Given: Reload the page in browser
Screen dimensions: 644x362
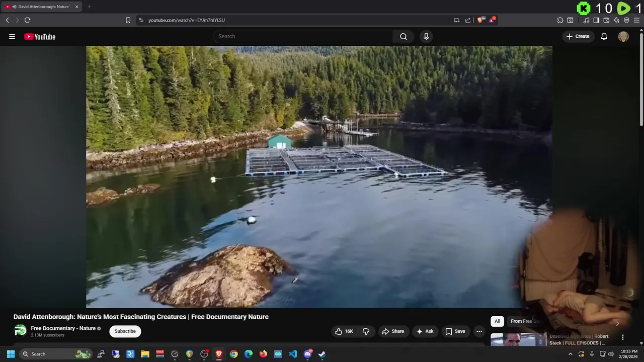Looking at the screenshot, I should [x=27, y=20].
